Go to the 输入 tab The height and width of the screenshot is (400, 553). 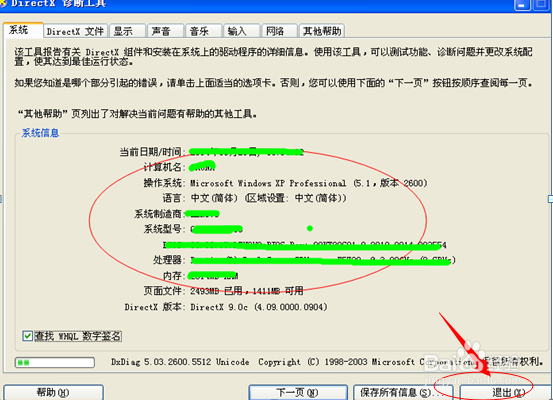tap(242, 31)
